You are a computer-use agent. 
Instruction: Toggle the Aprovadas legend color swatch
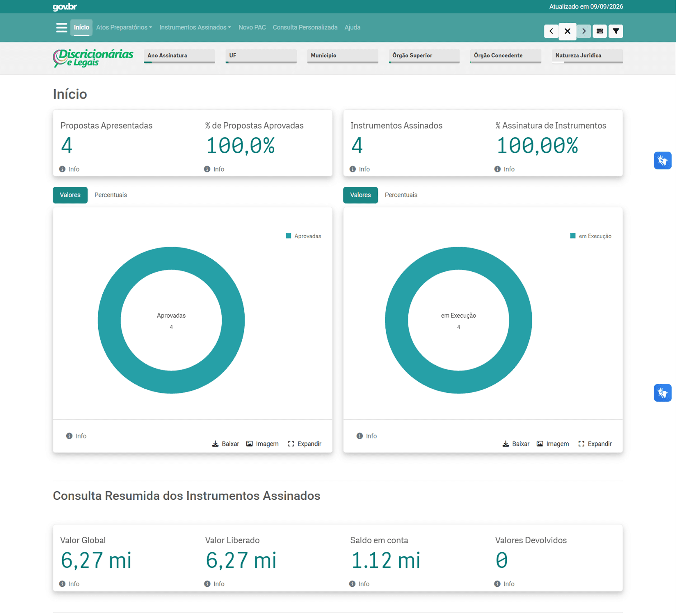[288, 236]
